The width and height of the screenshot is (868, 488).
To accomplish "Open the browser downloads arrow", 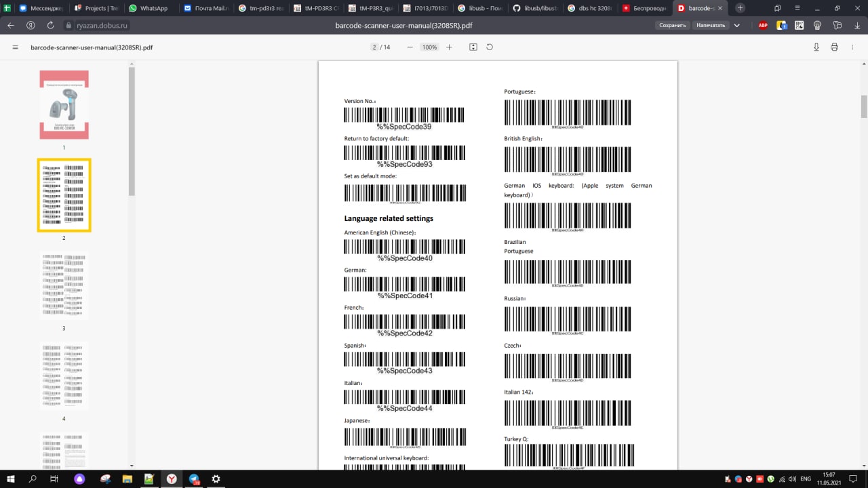I will point(856,25).
